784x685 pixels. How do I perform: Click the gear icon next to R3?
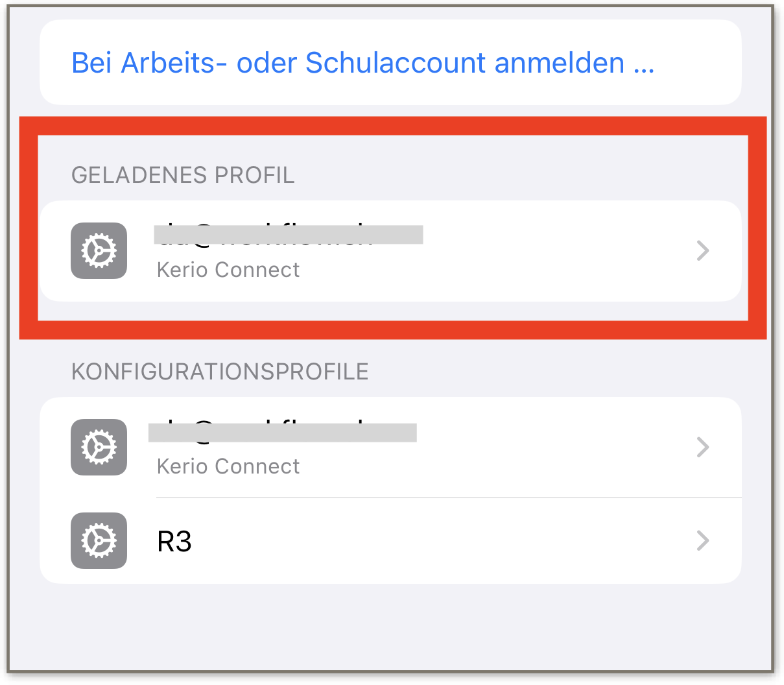[x=99, y=540]
